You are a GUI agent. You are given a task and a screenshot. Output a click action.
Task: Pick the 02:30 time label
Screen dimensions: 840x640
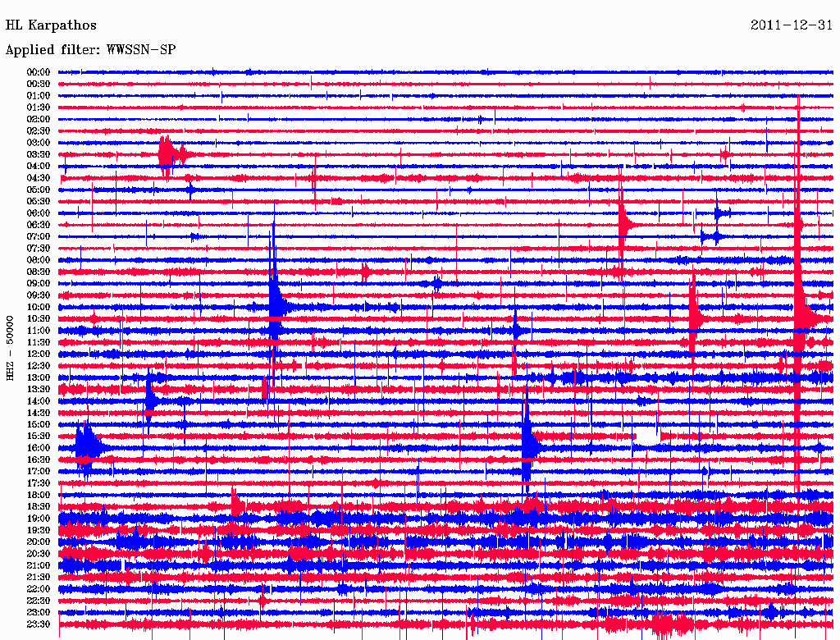tap(38, 130)
